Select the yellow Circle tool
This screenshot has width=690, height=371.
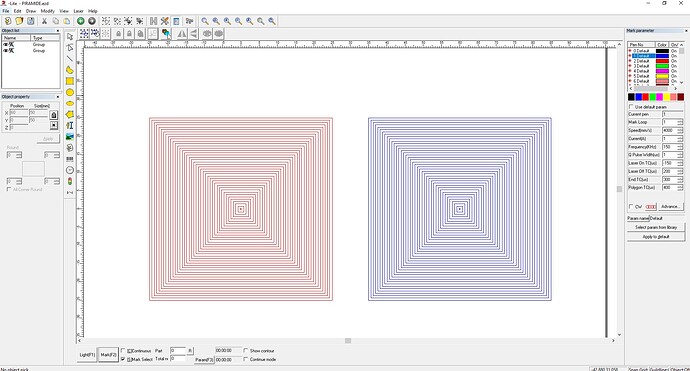click(x=70, y=92)
